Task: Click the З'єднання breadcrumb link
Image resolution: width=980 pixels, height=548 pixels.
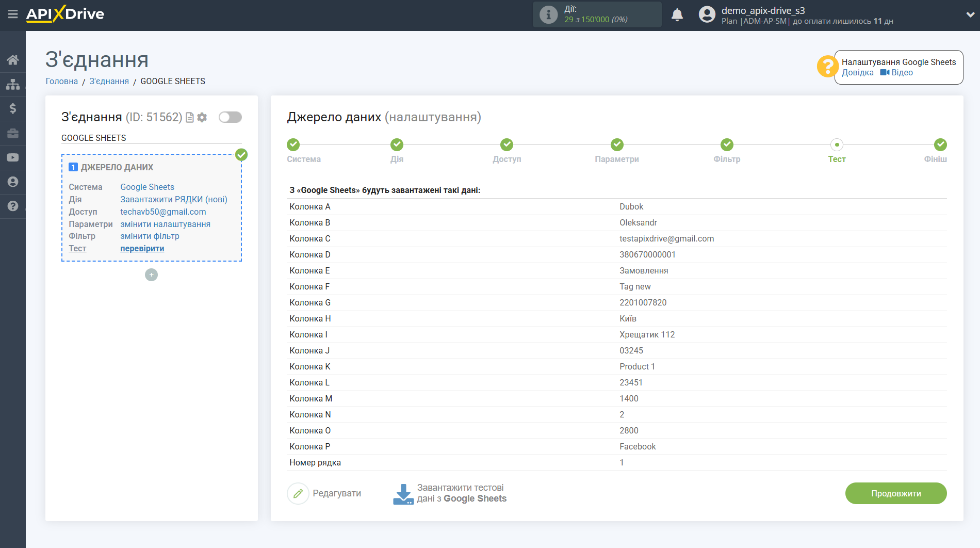Action: 109,82
